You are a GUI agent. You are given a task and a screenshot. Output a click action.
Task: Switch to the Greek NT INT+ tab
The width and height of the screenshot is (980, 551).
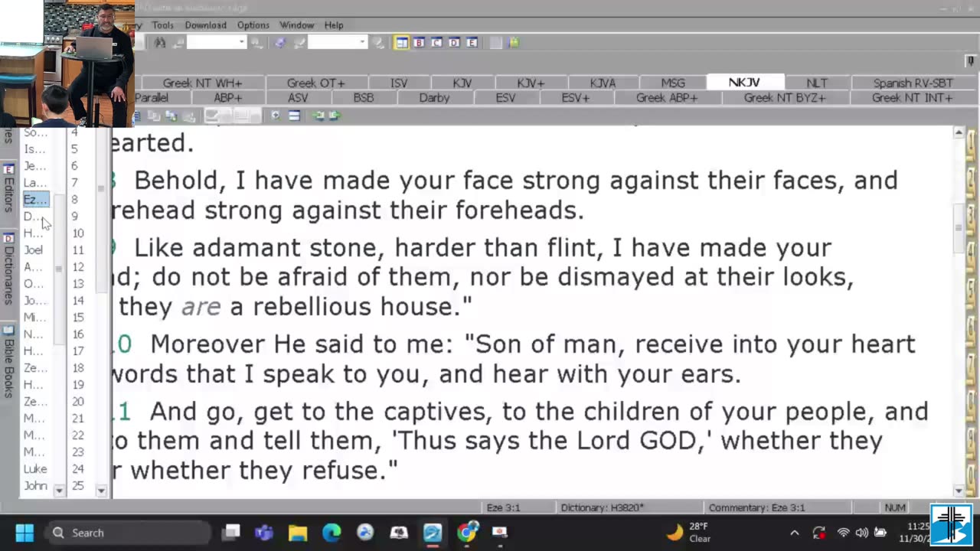click(x=912, y=98)
